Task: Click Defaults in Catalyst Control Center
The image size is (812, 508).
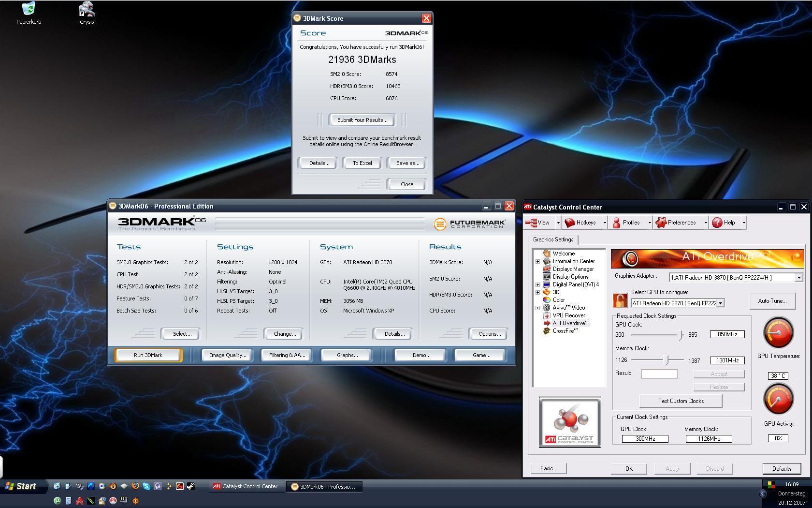Action: click(x=782, y=469)
